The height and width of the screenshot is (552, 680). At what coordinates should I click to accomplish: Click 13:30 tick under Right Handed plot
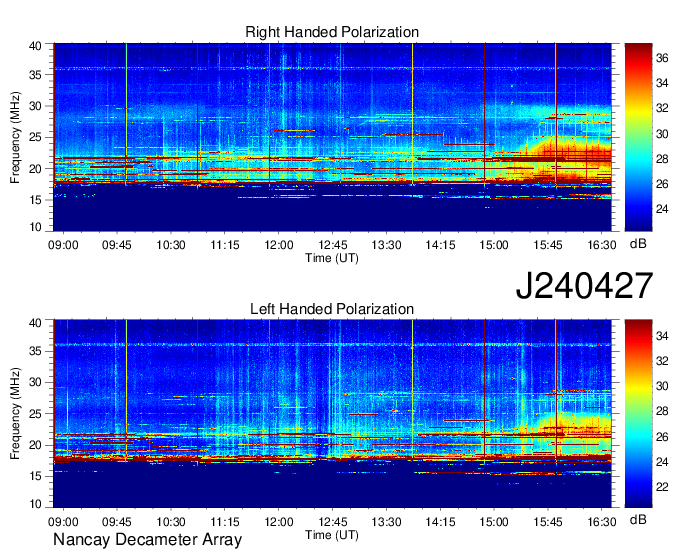(386, 245)
